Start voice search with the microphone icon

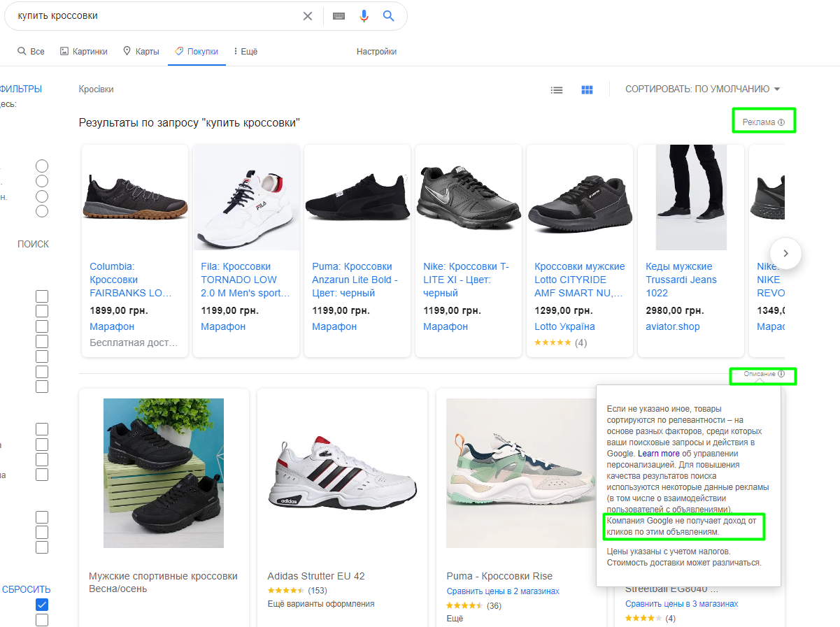point(364,16)
